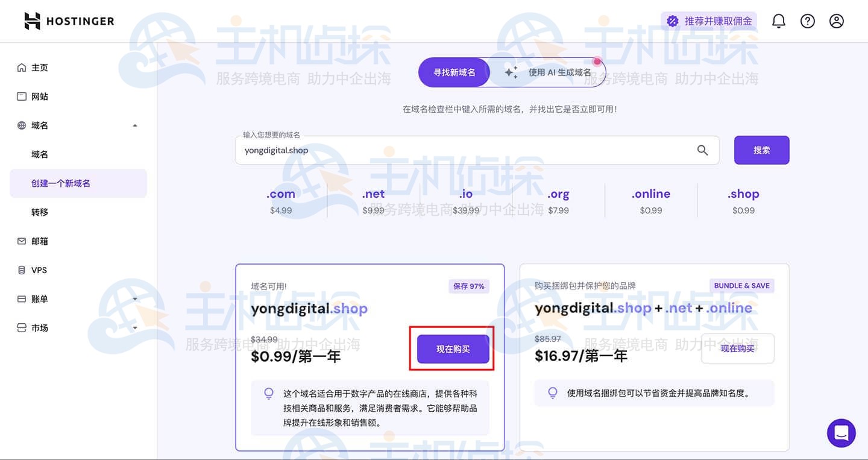Expand the 市场 sidebar section
868x460 pixels.
[x=135, y=328]
